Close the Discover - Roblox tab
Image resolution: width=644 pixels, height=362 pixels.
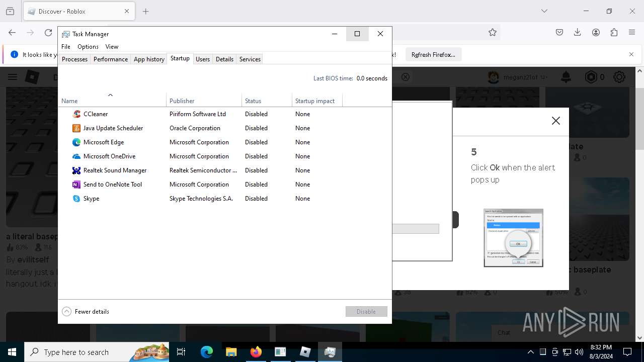coord(127,11)
